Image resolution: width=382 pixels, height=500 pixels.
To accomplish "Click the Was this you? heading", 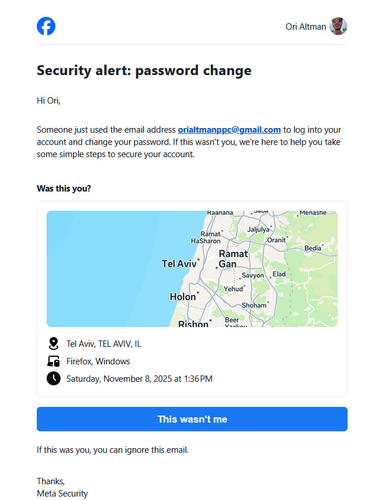I will [x=64, y=189].
